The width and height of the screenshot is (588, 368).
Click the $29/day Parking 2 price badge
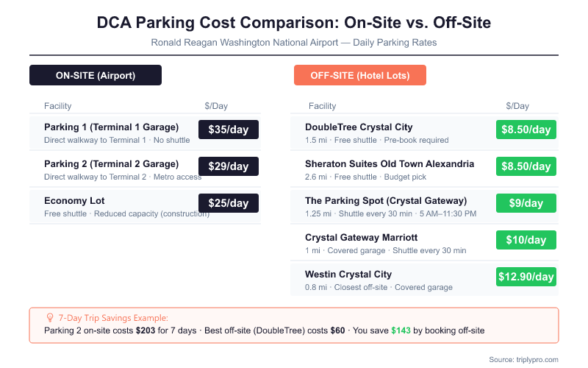(x=229, y=166)
